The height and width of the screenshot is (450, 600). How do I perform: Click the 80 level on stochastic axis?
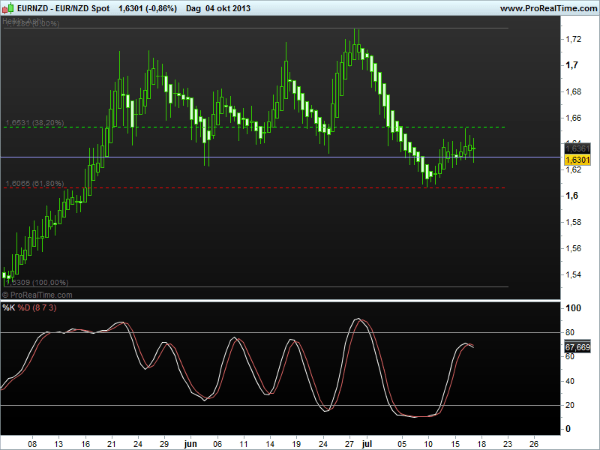[570, 332]
